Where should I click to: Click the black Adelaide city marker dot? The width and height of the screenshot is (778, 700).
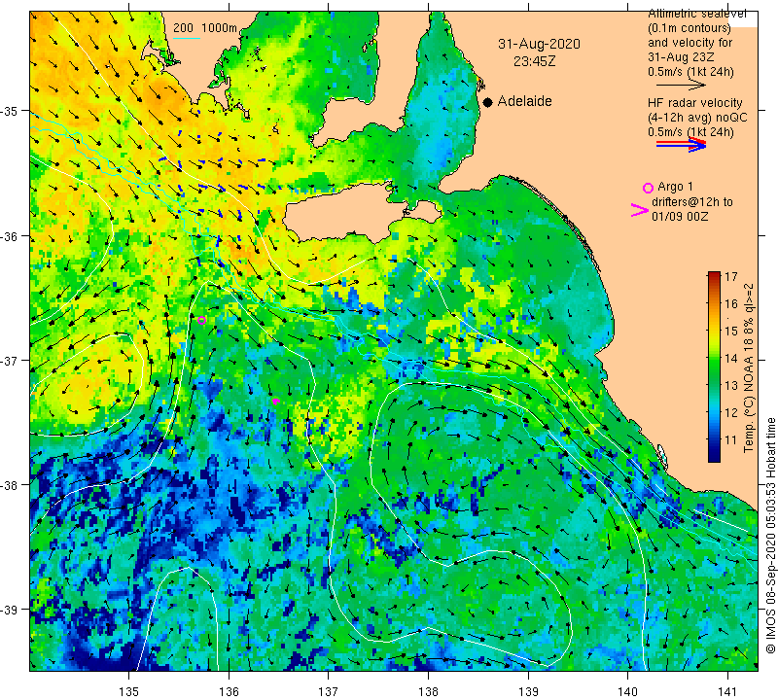488,102
